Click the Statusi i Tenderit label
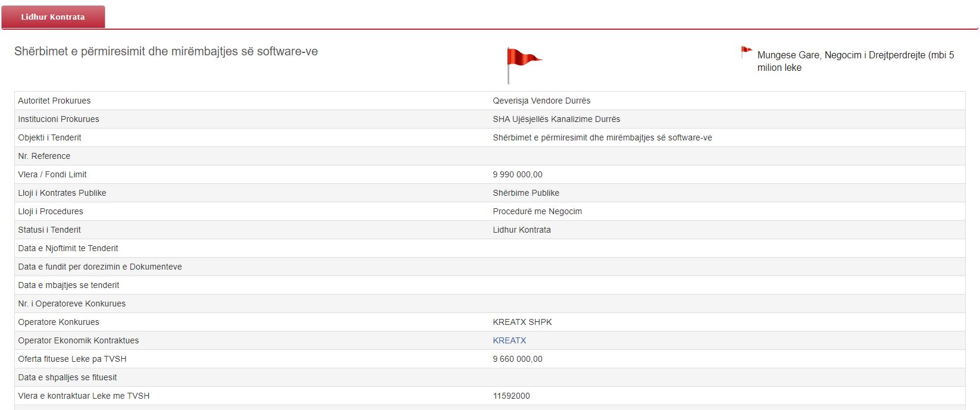 [49, 230]
